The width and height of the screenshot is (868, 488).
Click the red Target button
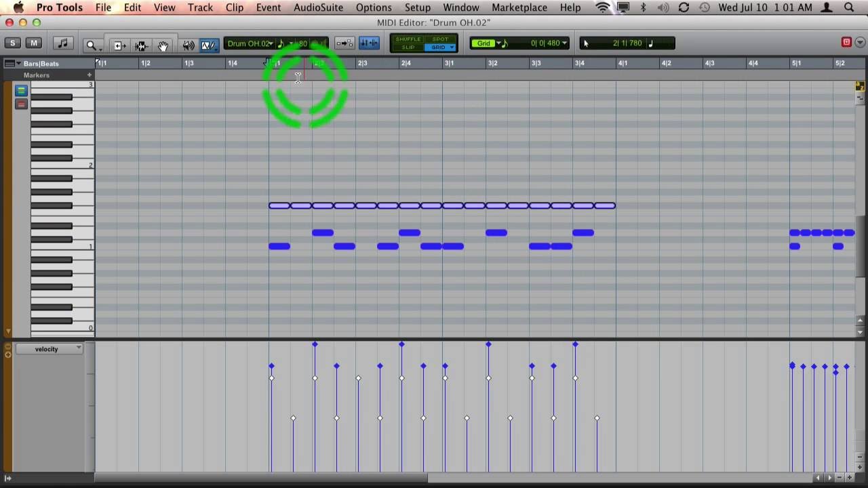(846, 43)
